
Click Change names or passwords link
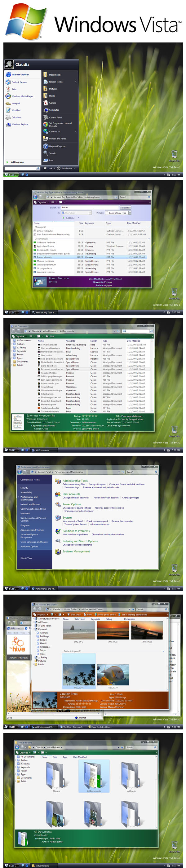pos(76,497)
